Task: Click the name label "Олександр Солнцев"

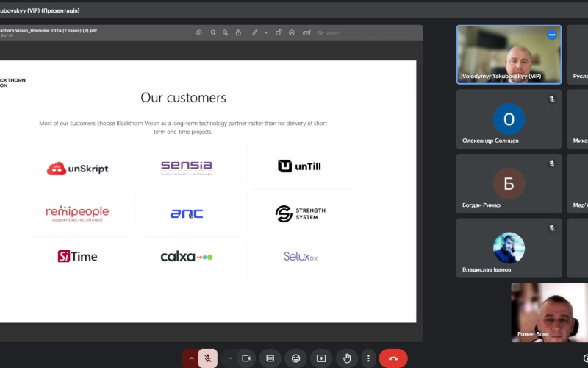Action: 490,141
